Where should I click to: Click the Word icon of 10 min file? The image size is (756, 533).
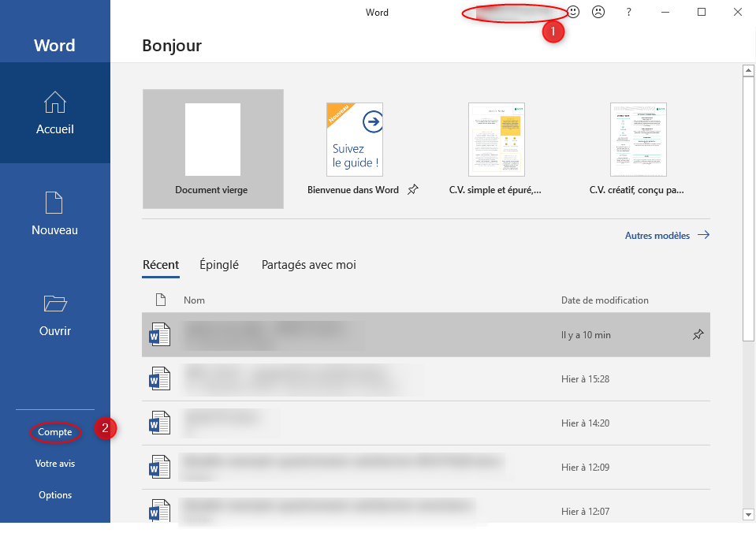pyautogui.click(x=159, y=334)
